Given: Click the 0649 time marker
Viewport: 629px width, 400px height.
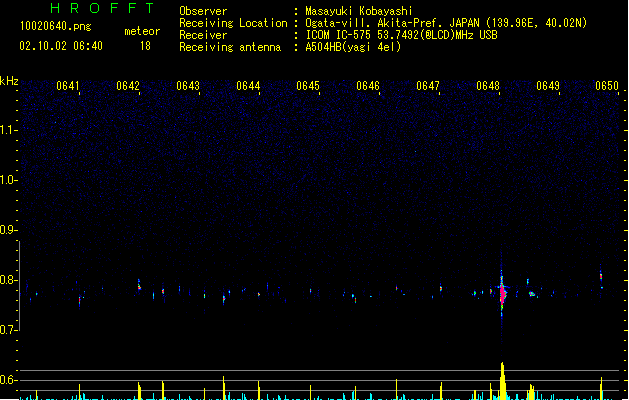Looking at the screenshot, I should (548, 86).
